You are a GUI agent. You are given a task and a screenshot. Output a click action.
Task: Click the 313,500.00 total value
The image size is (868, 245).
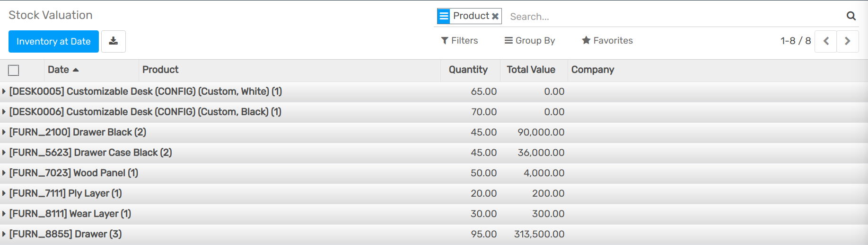click(539, 234)
